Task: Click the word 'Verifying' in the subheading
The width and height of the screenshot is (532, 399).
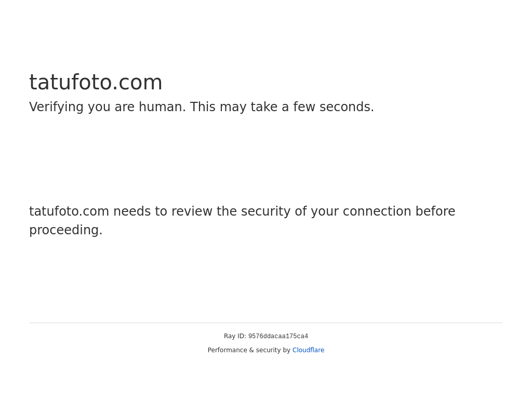Action: 56,107
